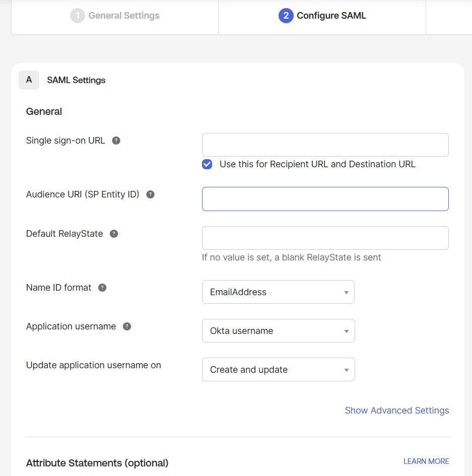Open Application username help question mark
This screenshot has width=472, height=476.
(x=126, y=326)
